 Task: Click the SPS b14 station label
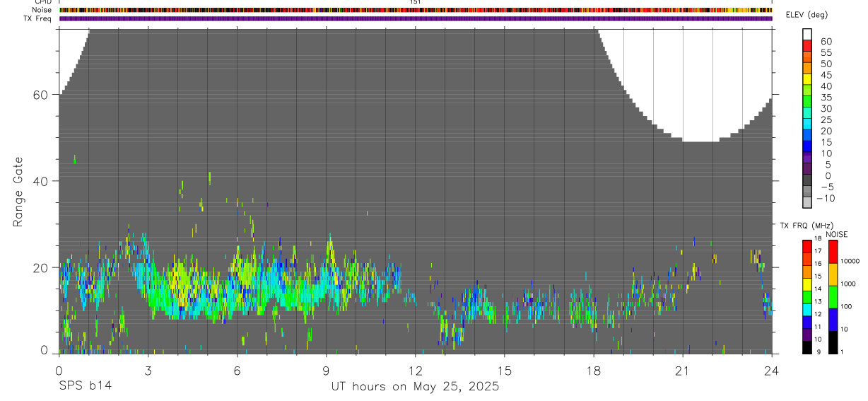85,386
